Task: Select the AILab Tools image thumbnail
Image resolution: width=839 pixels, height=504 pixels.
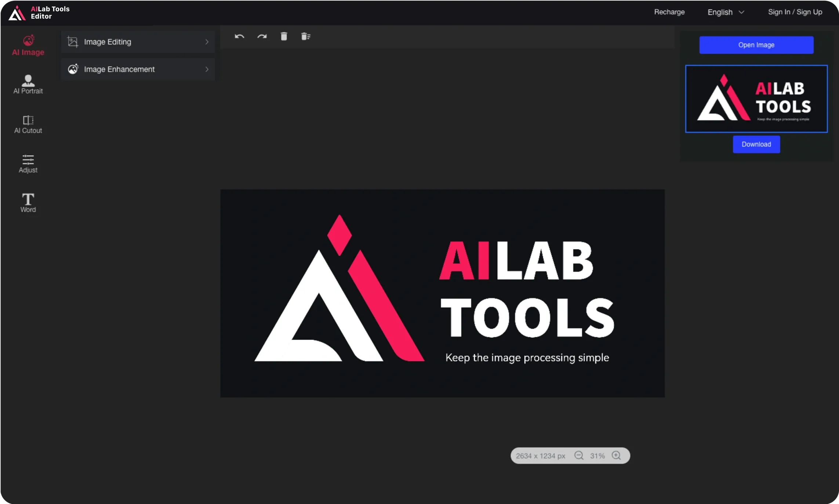Action: tap(756, 99)
